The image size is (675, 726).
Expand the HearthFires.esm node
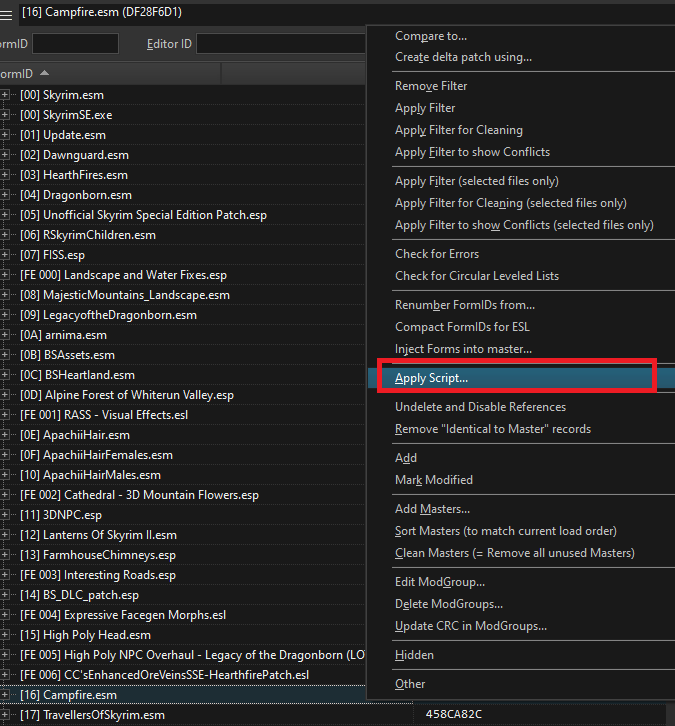point(4,175)
